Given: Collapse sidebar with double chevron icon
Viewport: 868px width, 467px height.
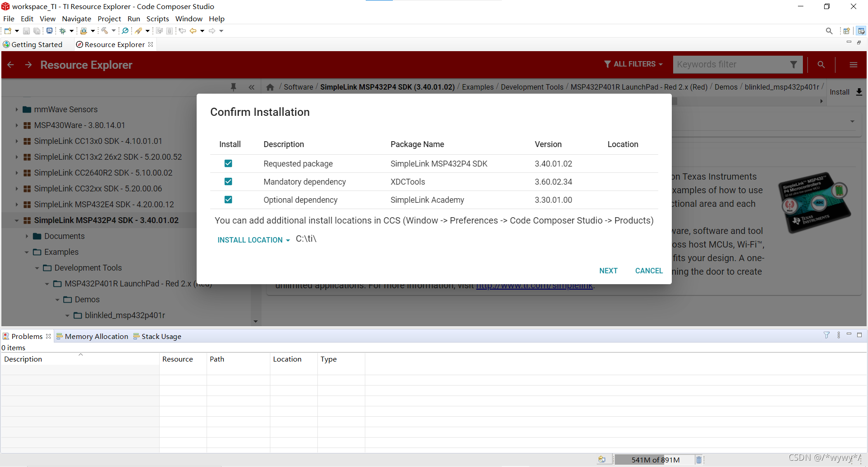Looking at the screenshot, I should pyautogui.click(x=251, y=87).
